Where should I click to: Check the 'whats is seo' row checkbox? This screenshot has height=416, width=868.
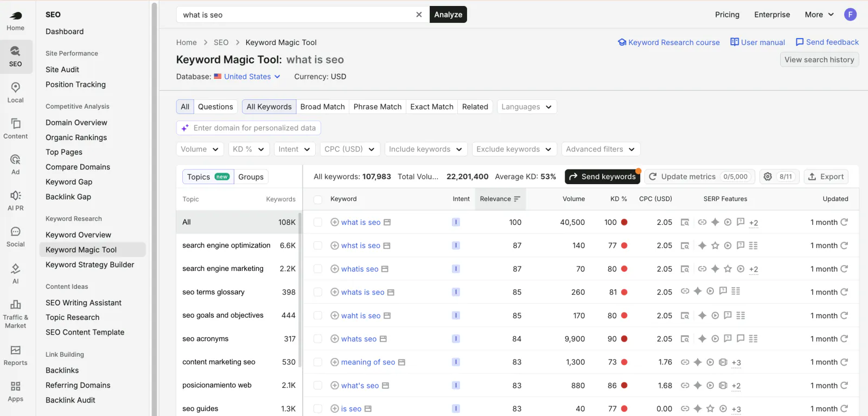click(x=318, y=292)
